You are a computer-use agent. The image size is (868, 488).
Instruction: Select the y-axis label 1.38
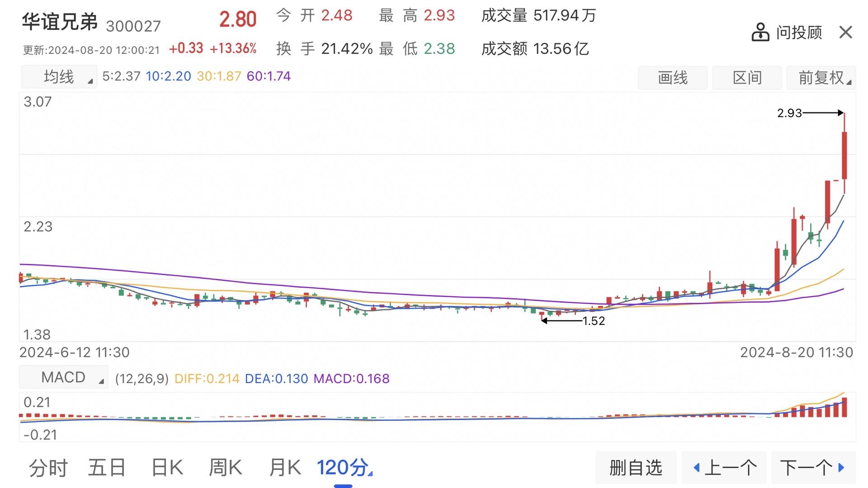[37, 334]
